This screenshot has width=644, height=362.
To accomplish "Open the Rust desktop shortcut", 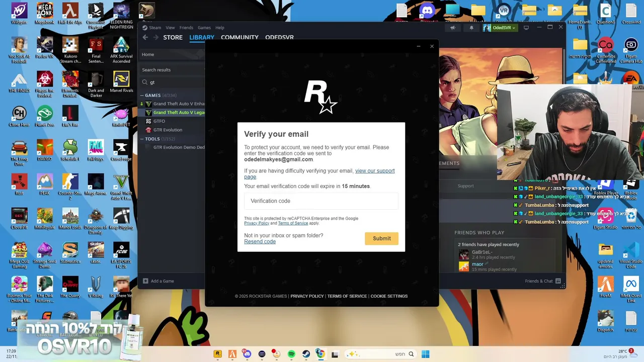I will 19,185.
